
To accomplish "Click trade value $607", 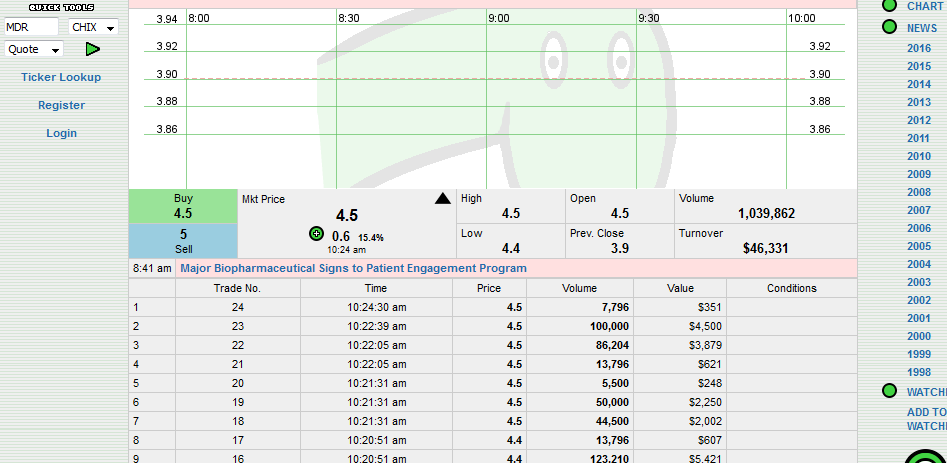I will coord(710,441).
